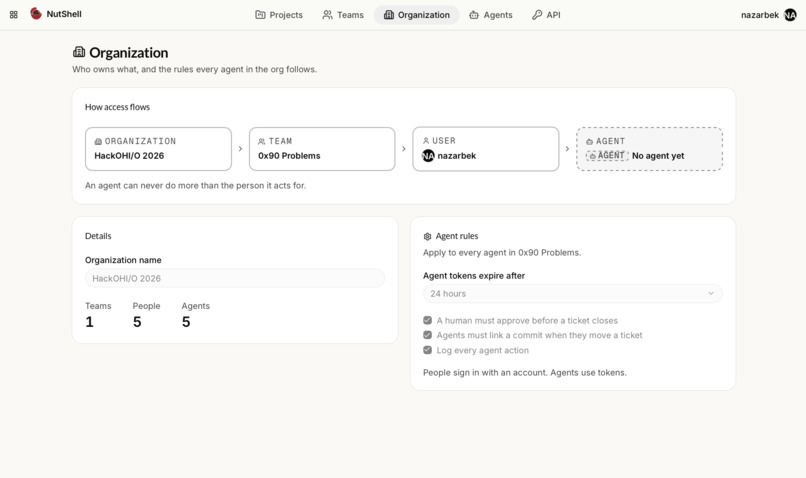The height and width of the screenshot is (478, 806).
Task: Click the nazarbek avatar in top bar
Action: tap(790, 15)
